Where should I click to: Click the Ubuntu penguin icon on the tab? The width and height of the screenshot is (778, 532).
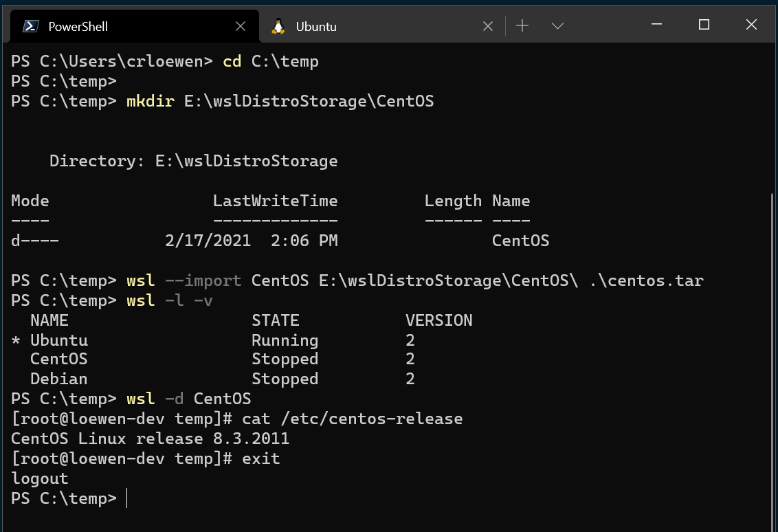point(278,26)
